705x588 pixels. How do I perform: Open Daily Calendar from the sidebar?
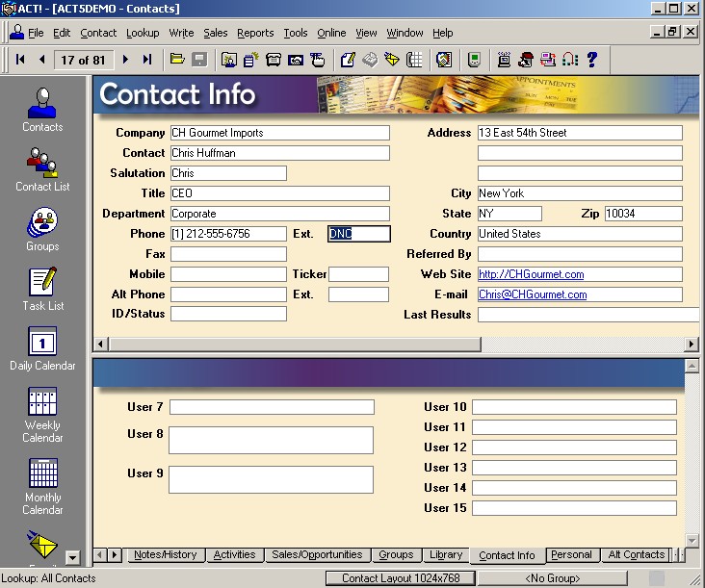pos(42,349)
